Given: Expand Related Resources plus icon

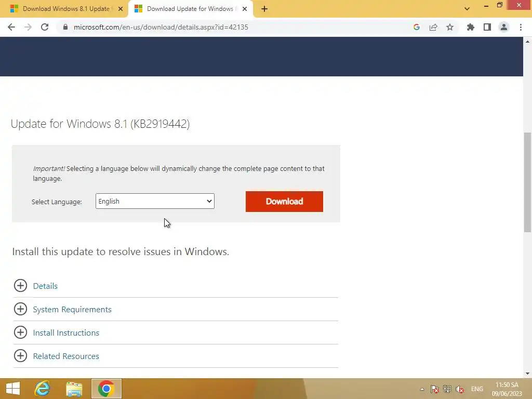Looking at the screenshot, I should [x=20, y=356].
